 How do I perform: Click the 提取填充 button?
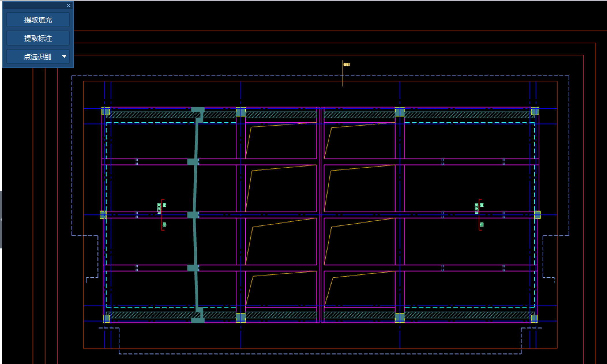[38, 20]
